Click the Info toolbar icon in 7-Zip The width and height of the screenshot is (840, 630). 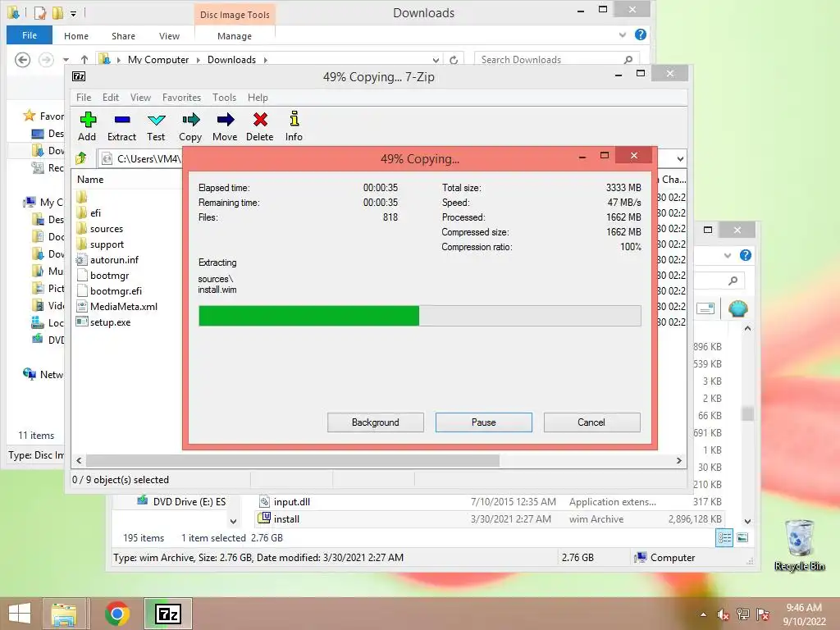click(x=294, y=126)
